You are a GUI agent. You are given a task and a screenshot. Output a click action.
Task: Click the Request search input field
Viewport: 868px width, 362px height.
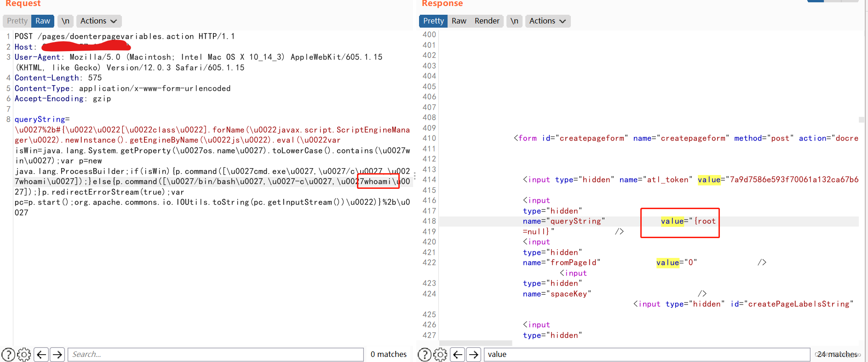click(x=216, y=355)
